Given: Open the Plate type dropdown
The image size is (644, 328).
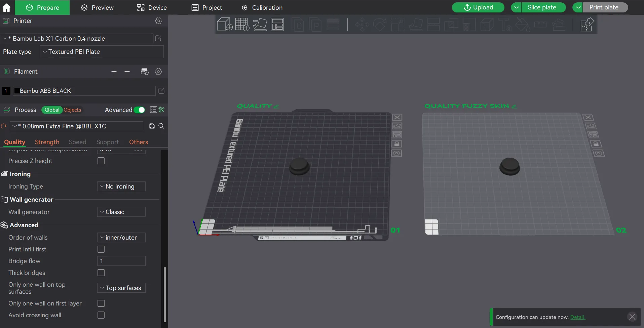Looking at the screenshot, I should click(x=102, y=52).
